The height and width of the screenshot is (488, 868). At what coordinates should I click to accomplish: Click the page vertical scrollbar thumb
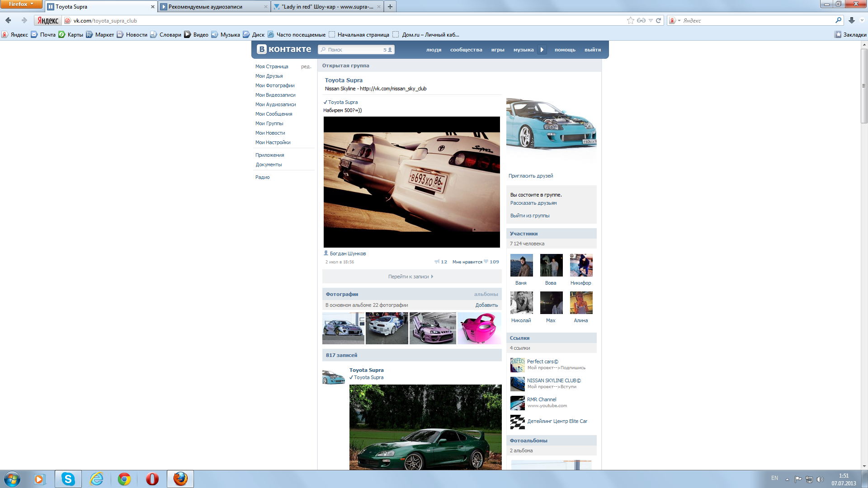click(x=864, y=86)
